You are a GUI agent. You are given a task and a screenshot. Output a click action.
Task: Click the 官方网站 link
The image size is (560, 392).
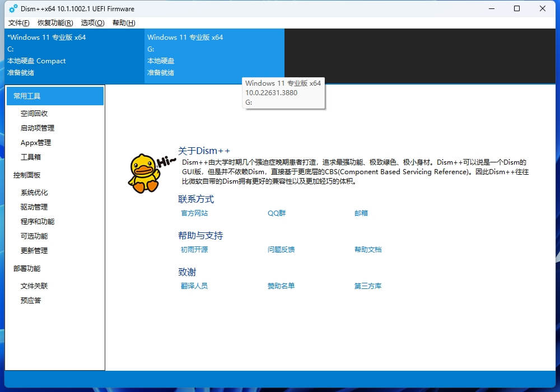pos(194,213)
